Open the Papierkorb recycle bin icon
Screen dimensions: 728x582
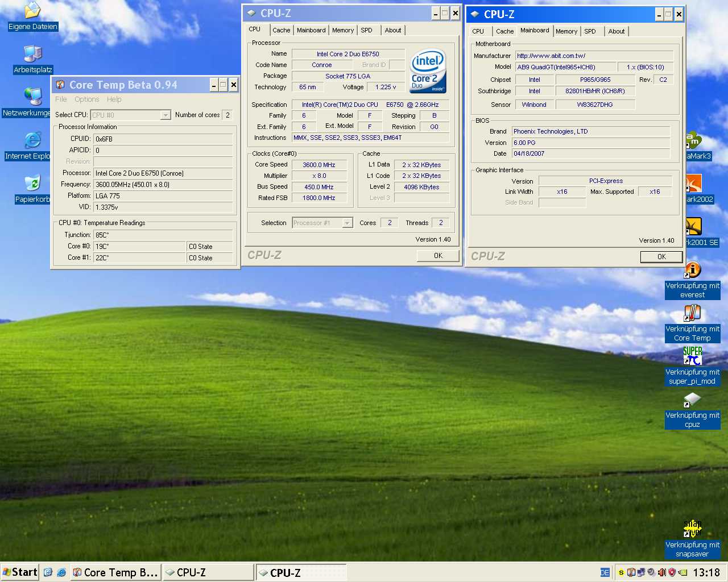coord(32,183)
